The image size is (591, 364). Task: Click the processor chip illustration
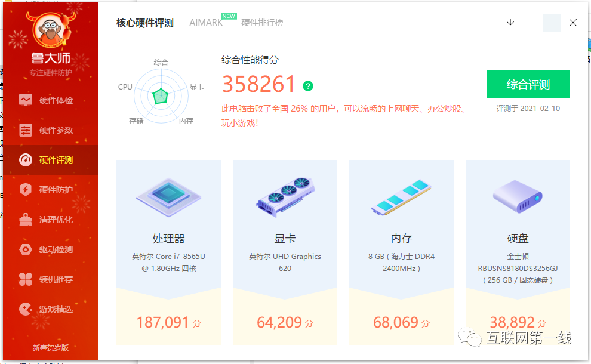pyautogui.click(x=168, y=197)
